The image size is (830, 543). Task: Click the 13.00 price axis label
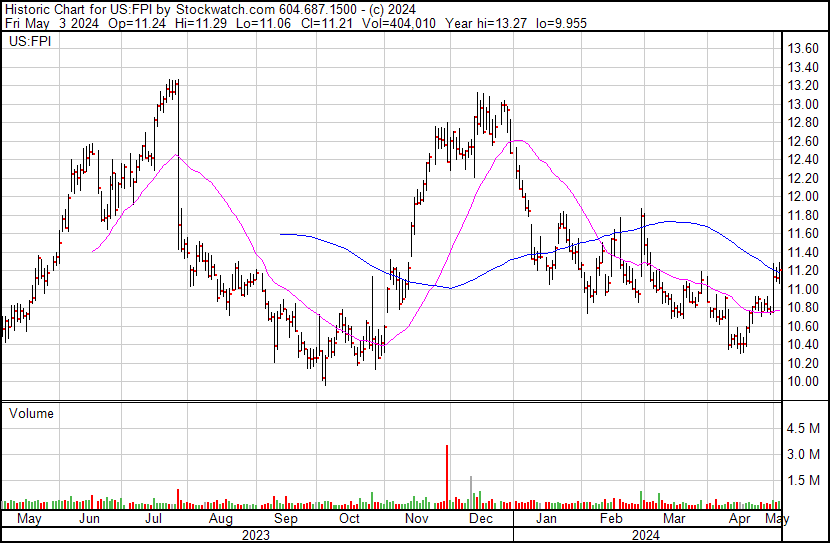coord(803,104)
